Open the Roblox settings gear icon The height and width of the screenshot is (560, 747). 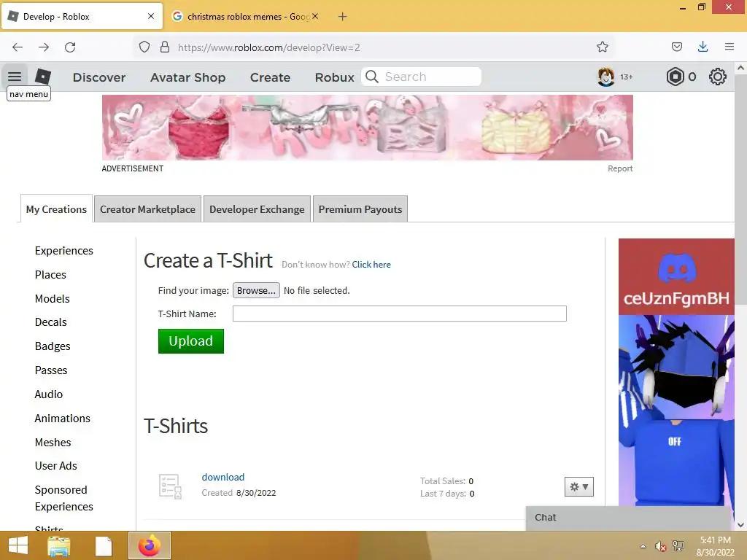(718, 77)
